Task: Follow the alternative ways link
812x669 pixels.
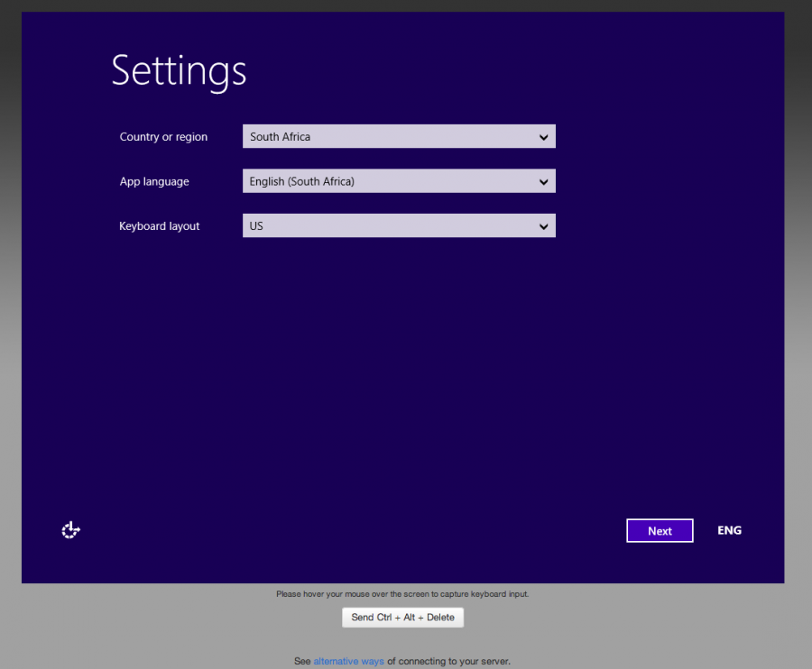Action: (348, 661)
